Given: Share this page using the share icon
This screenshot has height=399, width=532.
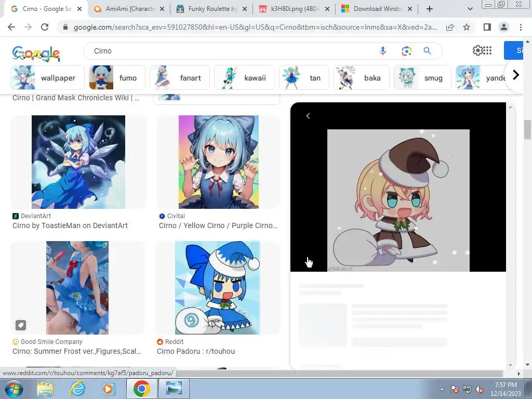Looking at the screenshot, I should 450,27.
